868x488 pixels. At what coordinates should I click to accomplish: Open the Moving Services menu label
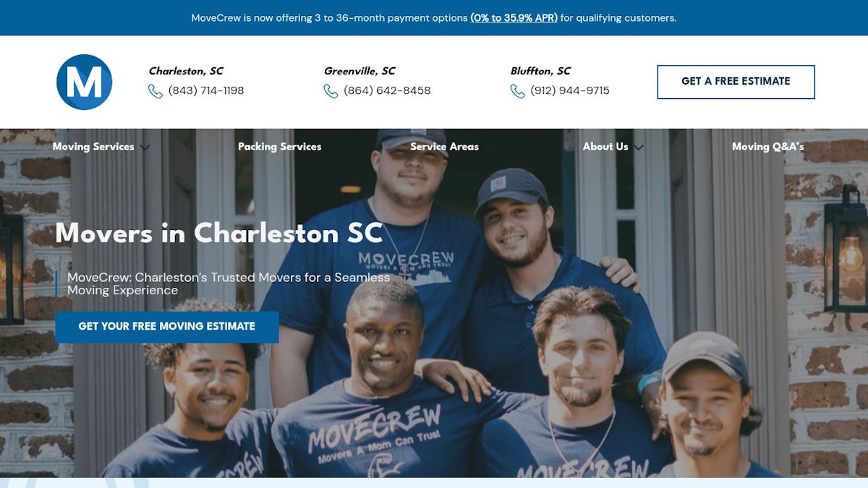tap(93, 147)
